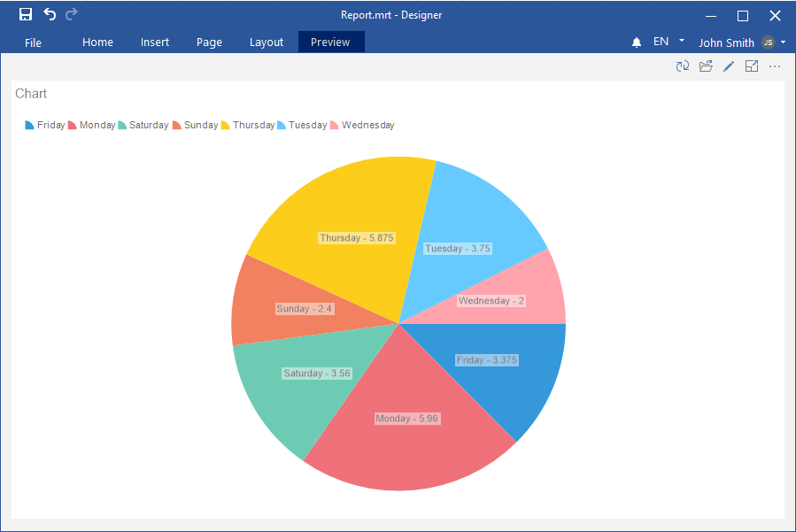This screenshot has height=532, width=796.
Task: Open the File menu
Action: tap(33, 42)
